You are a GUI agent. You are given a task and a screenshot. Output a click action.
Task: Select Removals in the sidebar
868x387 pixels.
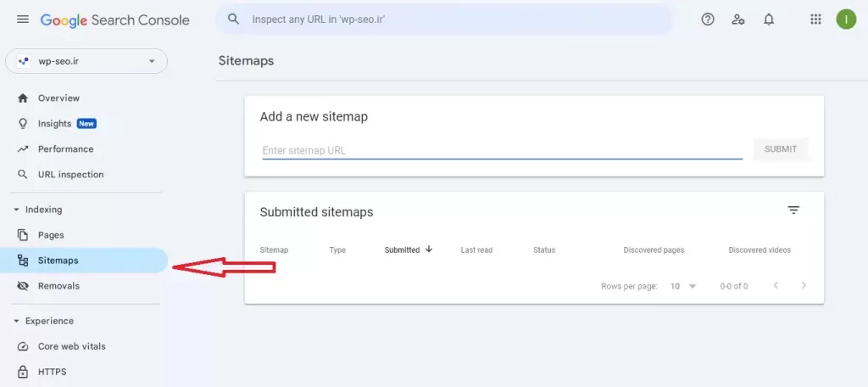pos(58,286)
